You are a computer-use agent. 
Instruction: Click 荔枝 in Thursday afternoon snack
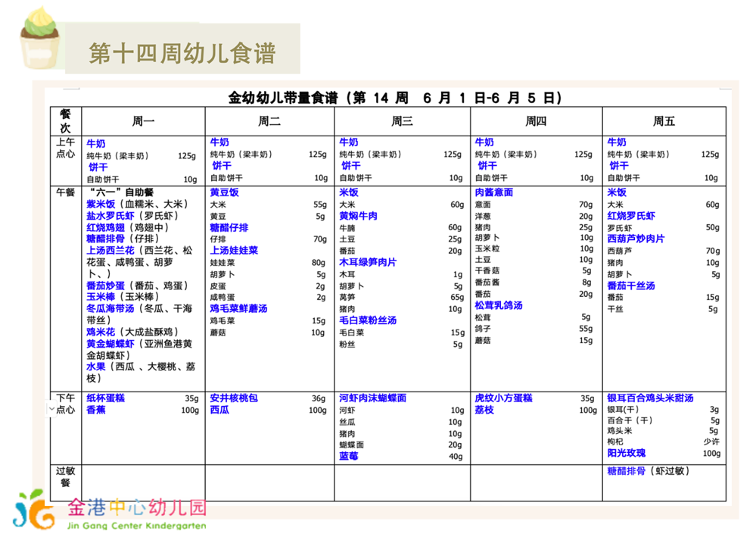(x=484, y=410)
